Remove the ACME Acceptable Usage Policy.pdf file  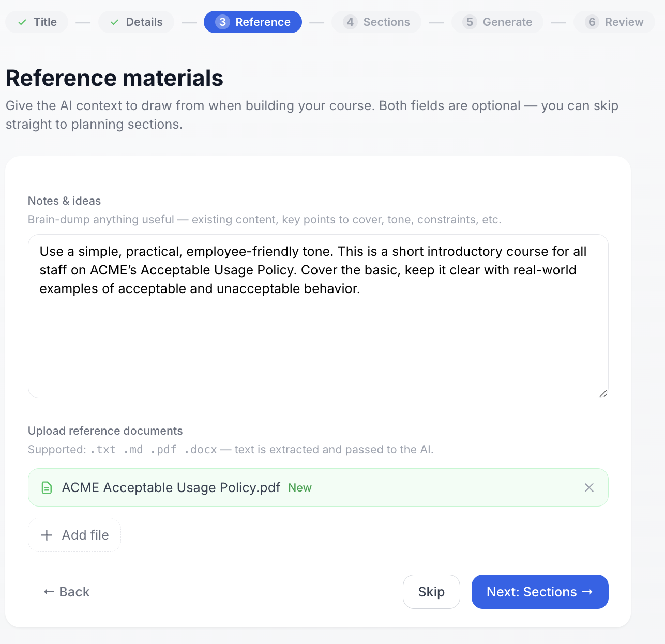[x=589, y=488]
